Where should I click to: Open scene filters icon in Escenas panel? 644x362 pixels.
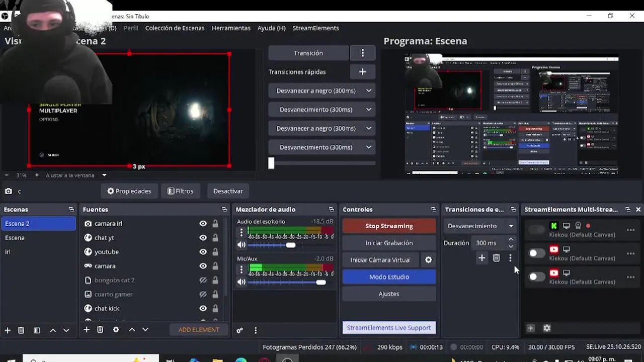37,330
